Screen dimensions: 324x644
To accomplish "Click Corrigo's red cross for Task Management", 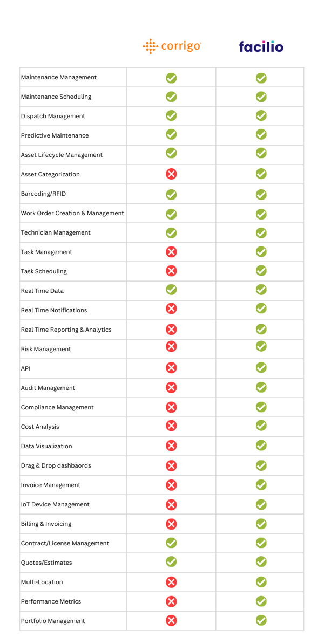I will pos(171,251).
